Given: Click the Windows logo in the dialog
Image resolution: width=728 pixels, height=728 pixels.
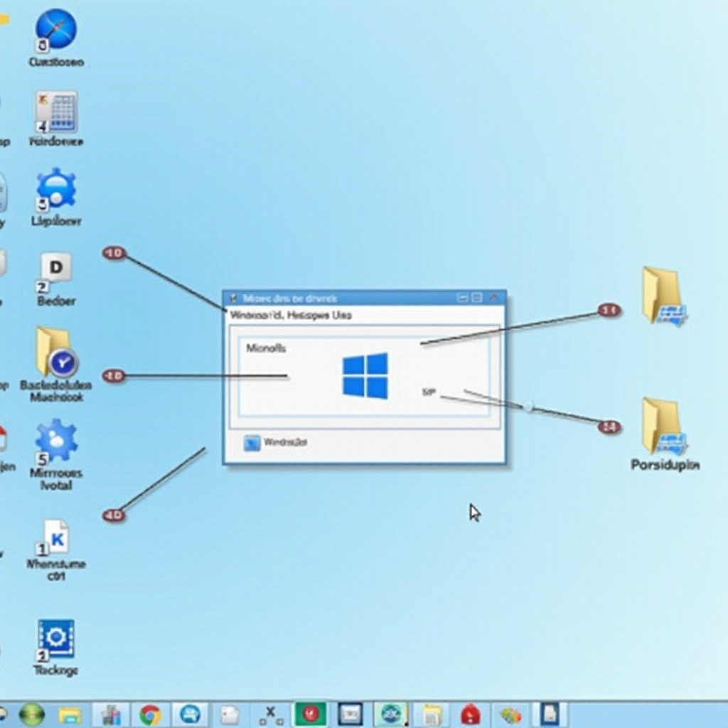Looking at the screenshot, I should point(365,375).
